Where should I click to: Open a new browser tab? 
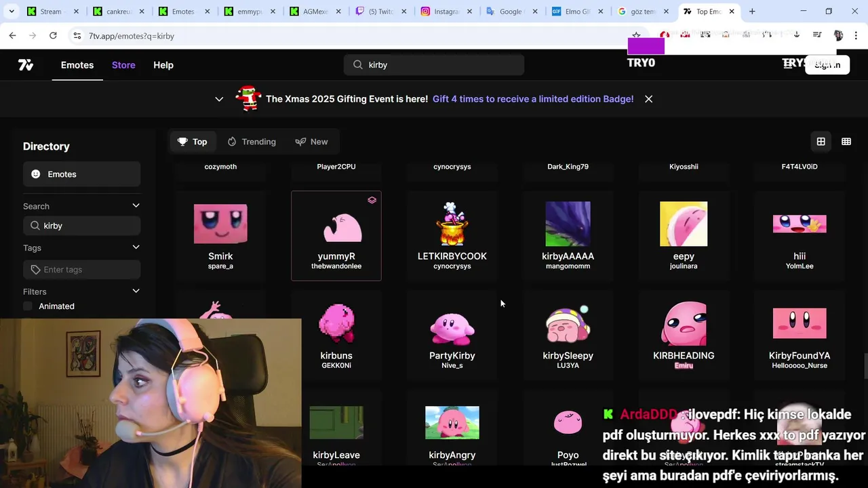(x=752, y=12)
